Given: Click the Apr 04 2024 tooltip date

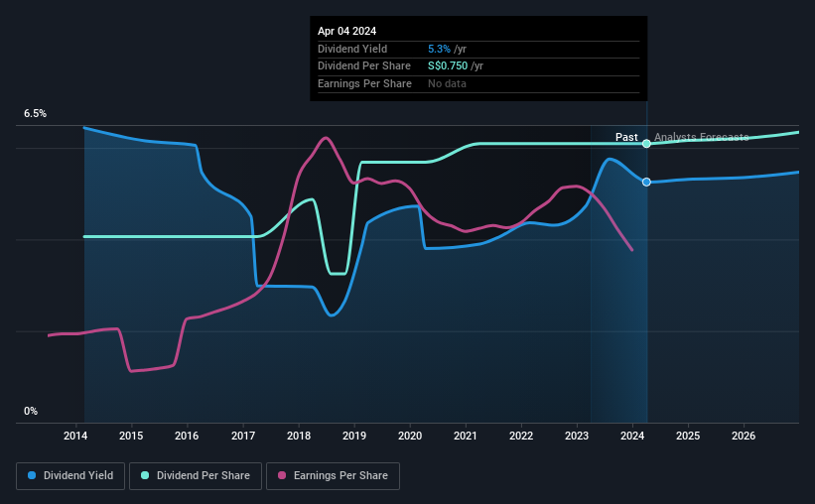Looking at the screenshot, I should [x=346, y=31].
